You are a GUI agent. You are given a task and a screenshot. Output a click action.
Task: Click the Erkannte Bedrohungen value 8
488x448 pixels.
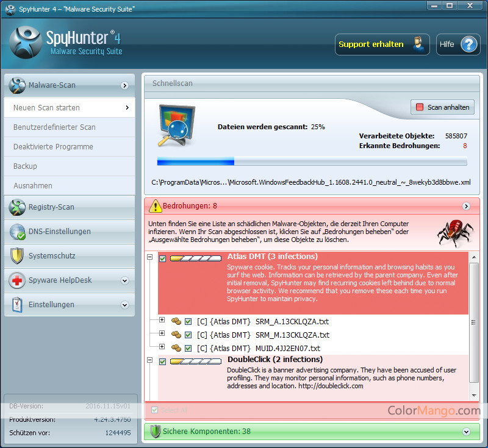click(465, 146)
